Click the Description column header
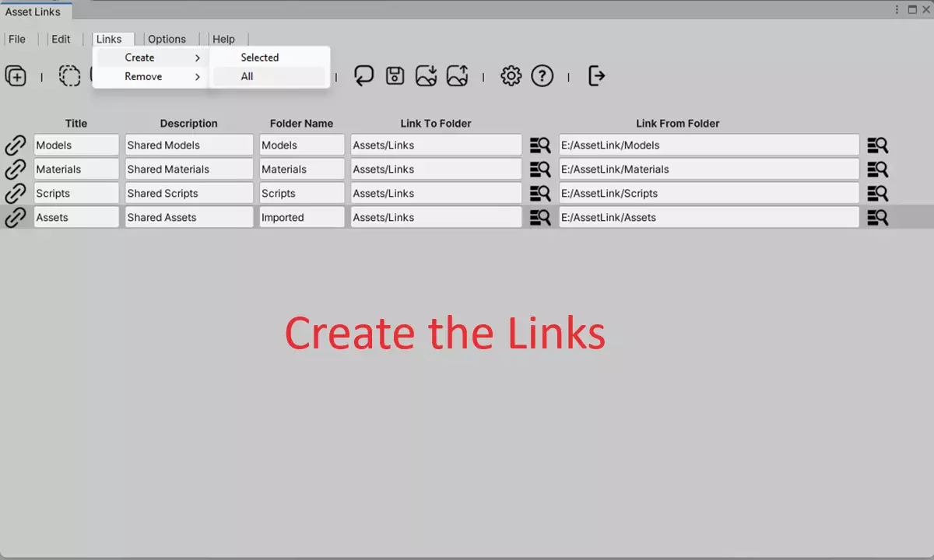 [x=189, y=124]
